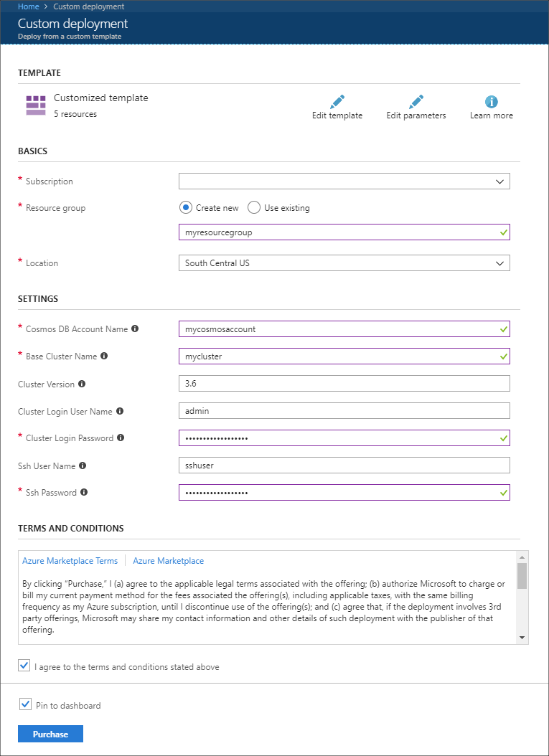Click the terms scrollbar down arrow
The image size is (549, 756).
tap(522, 638)
